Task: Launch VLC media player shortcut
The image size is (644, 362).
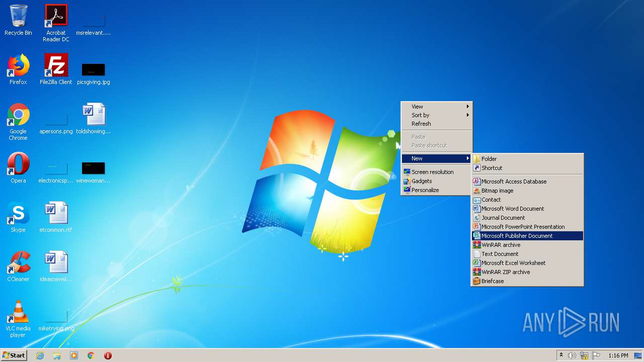Action: click(x=18, y=319)
